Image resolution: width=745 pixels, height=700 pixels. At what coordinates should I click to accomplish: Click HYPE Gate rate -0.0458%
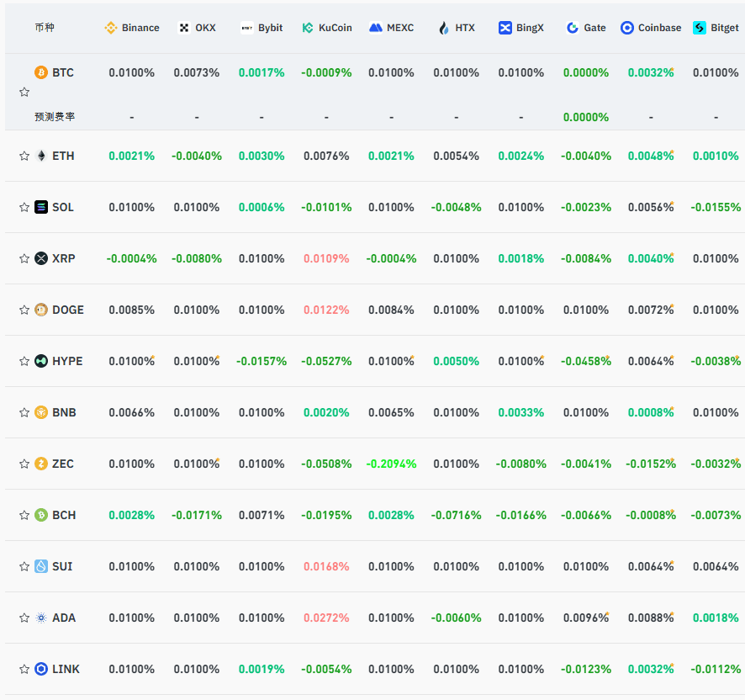tap(586, 362)
